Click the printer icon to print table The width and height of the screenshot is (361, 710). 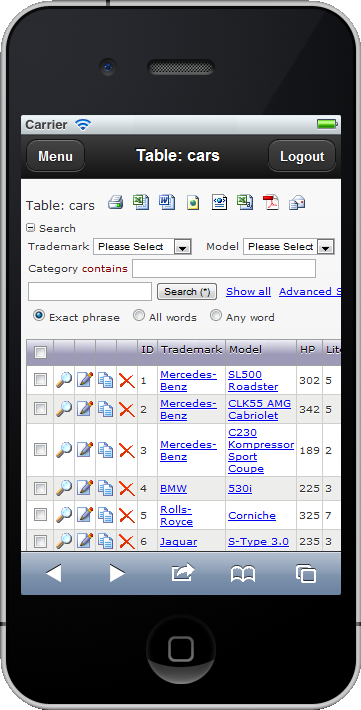pos(116,202)
